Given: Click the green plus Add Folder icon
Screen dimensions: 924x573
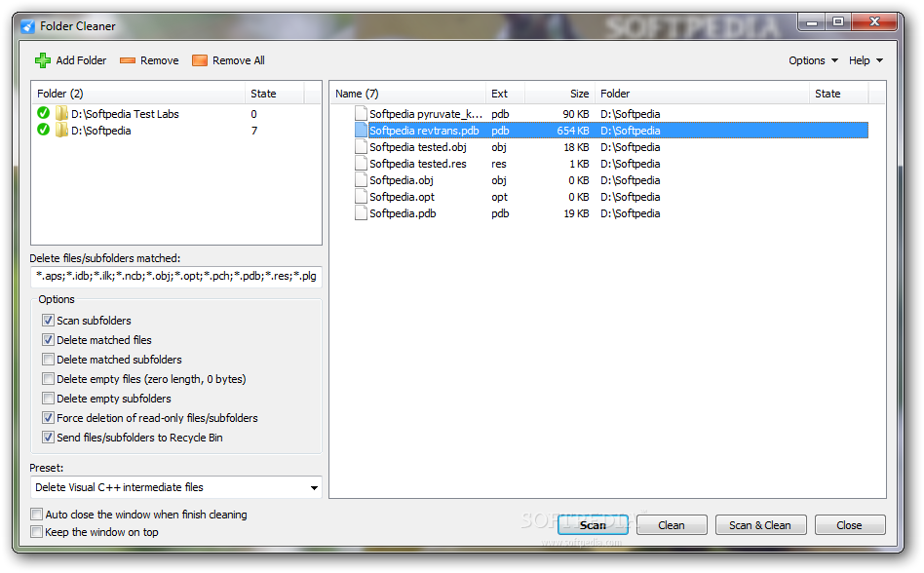Looking at the screenshot, I should (x=43, y=60).
